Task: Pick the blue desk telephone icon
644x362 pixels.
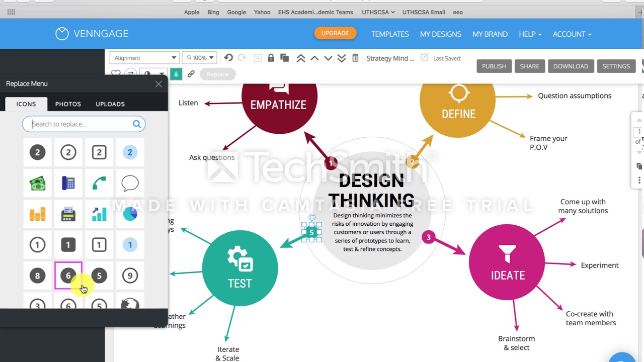Action: (68, 183)
